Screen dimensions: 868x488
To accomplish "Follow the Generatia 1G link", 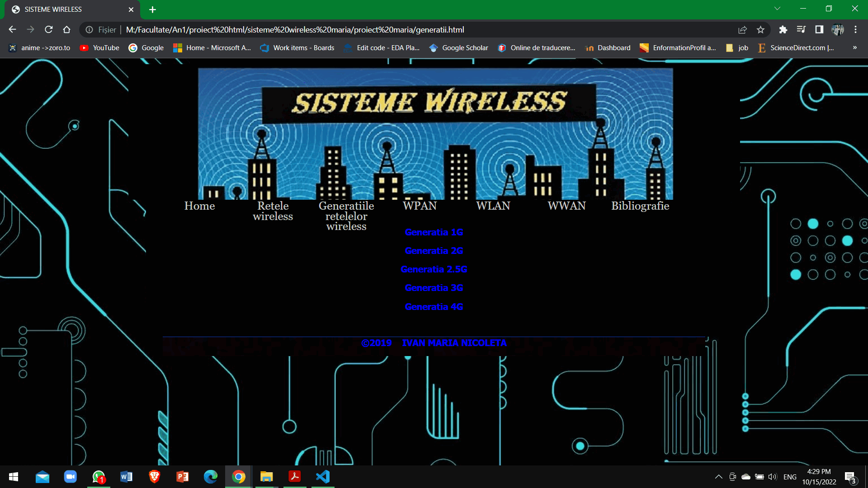I will [434, 232].
